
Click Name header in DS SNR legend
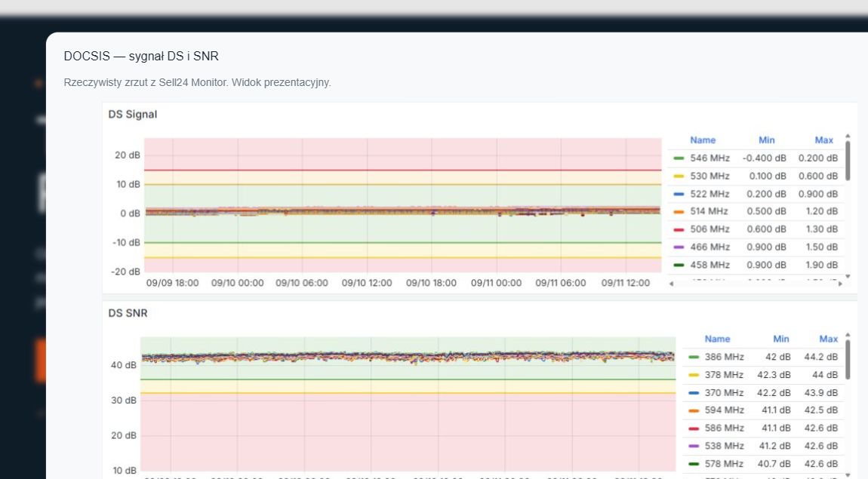717,339
